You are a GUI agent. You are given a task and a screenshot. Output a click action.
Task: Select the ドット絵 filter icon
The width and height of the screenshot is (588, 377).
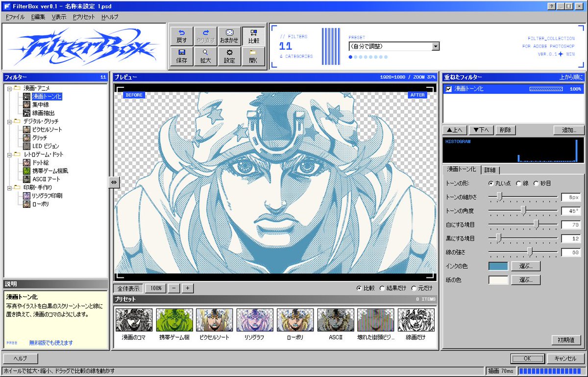pos(26,163)
